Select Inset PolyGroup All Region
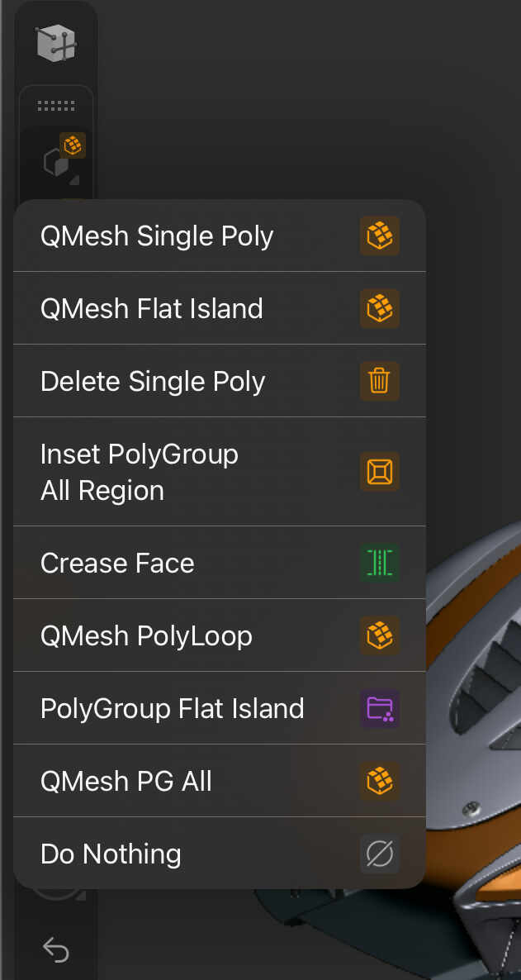The image size is (521, 980). tap(139, 472)
